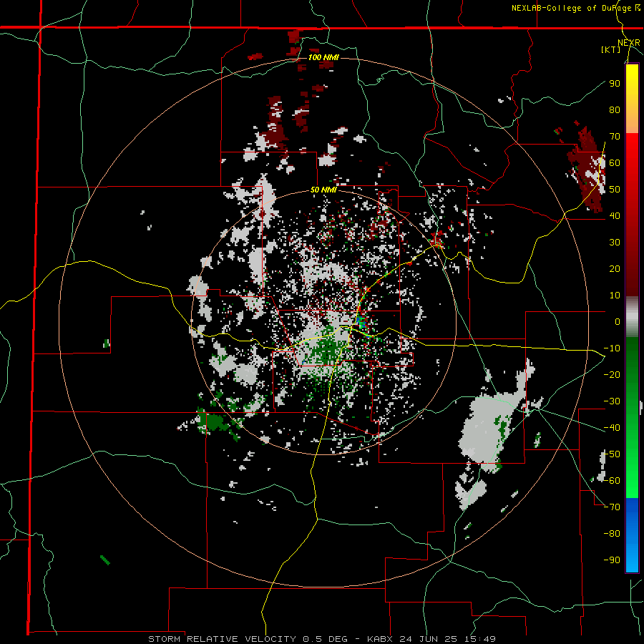Click the -70 value on velocity scale
Image resolution: width=644 pixels, height=644 pixels.
pos(612,507)
